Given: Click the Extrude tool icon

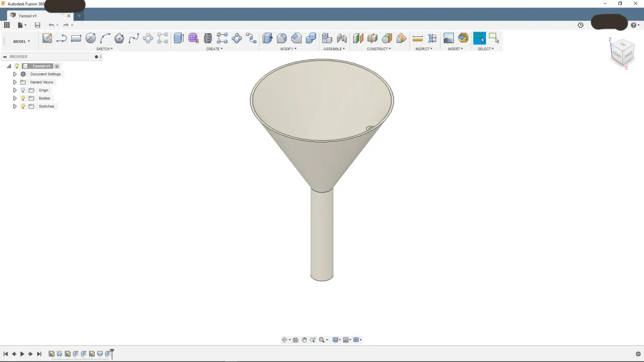Looking at the screenshot, I should tap(179, 38).
